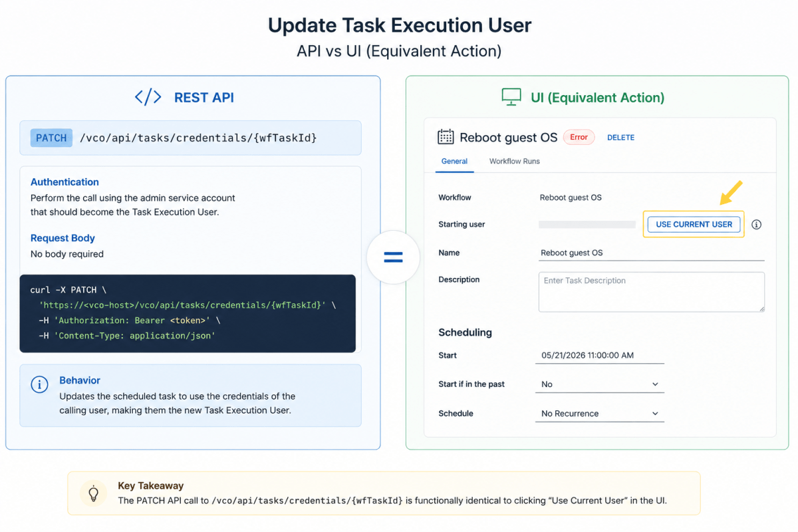Click the Enter Task Description text area
This screenshot has height=532, width=798.
tap(651, 291)
